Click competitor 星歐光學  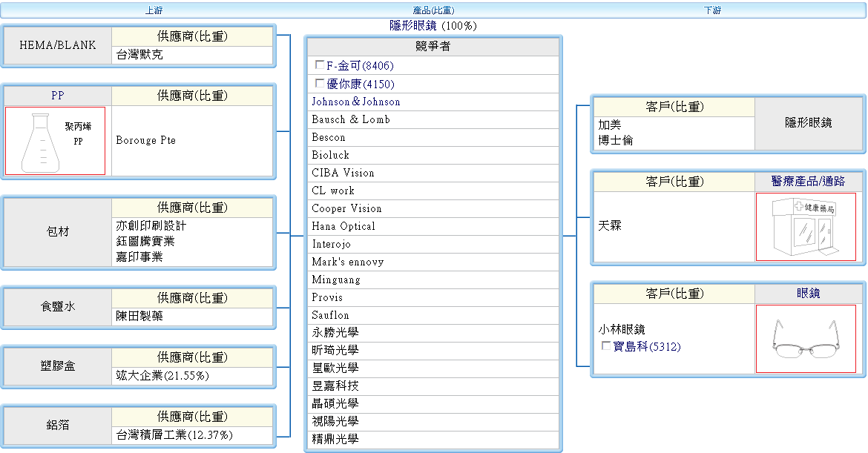(x=335, y=368)
